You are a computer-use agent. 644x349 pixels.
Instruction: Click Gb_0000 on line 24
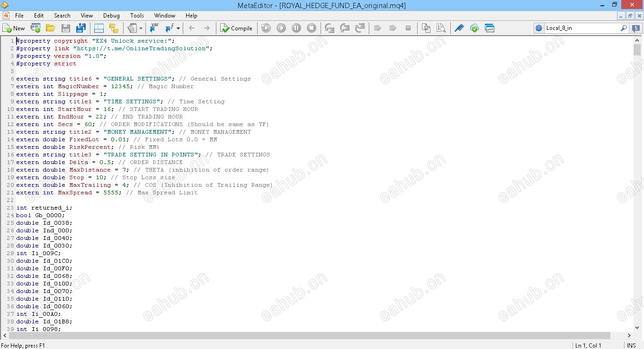[48, 215]
